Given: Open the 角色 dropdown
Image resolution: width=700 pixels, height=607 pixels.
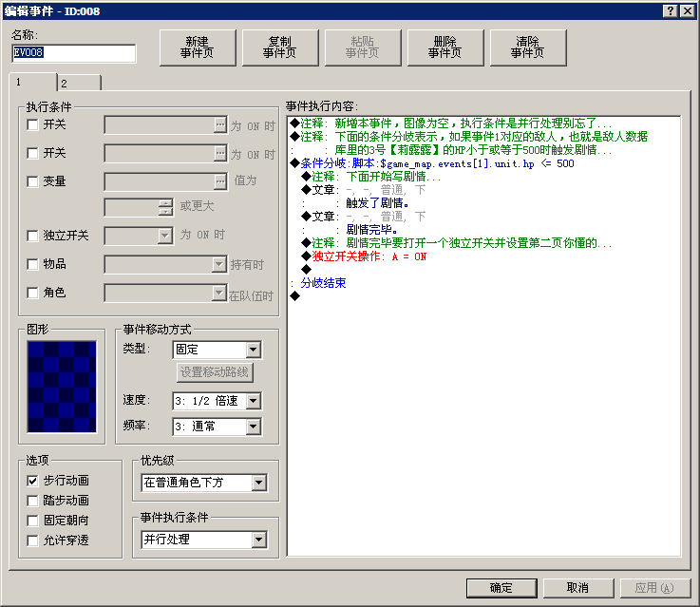Looking at the screenshot, I should (x=218, y=293).
